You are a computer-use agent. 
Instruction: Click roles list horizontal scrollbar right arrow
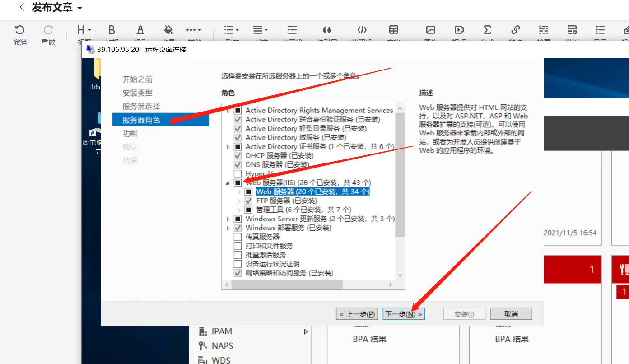pyautogui.click(x=391, y=285)
